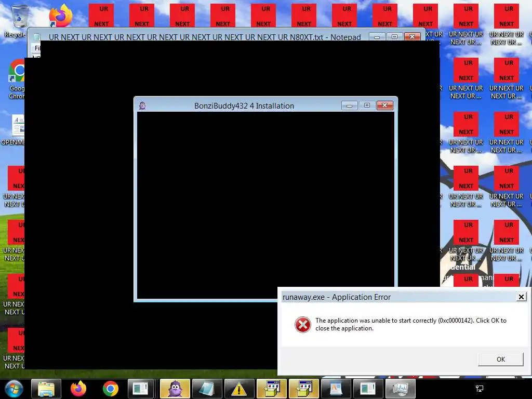Close the Notepad window

(x=412, y=36)
